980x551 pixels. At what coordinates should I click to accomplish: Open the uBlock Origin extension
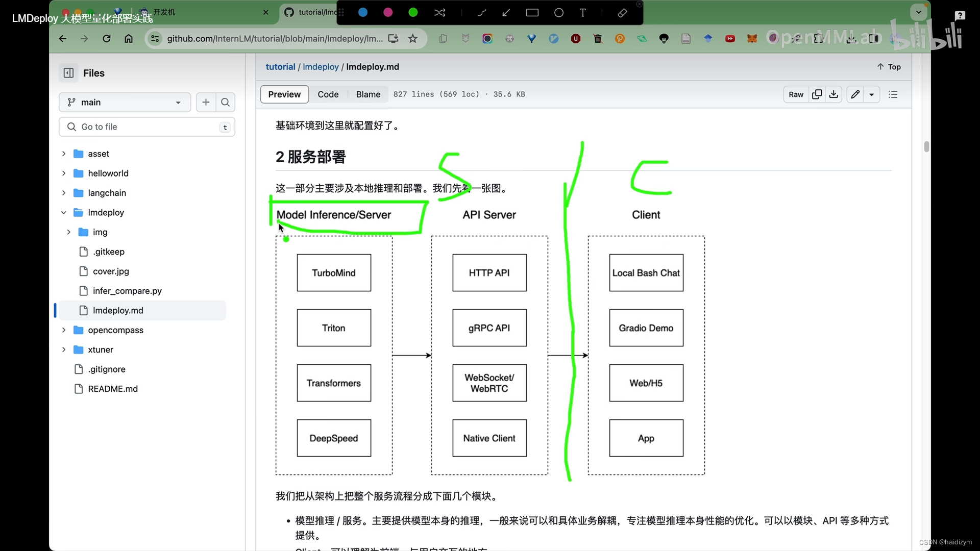576,39
